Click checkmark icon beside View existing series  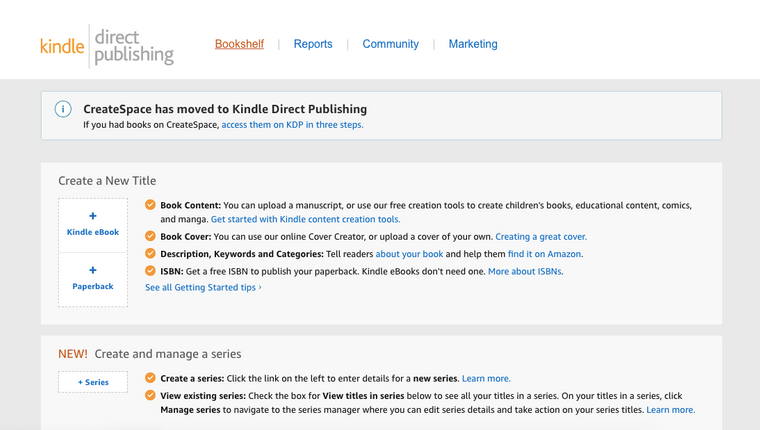coord(150,396)
